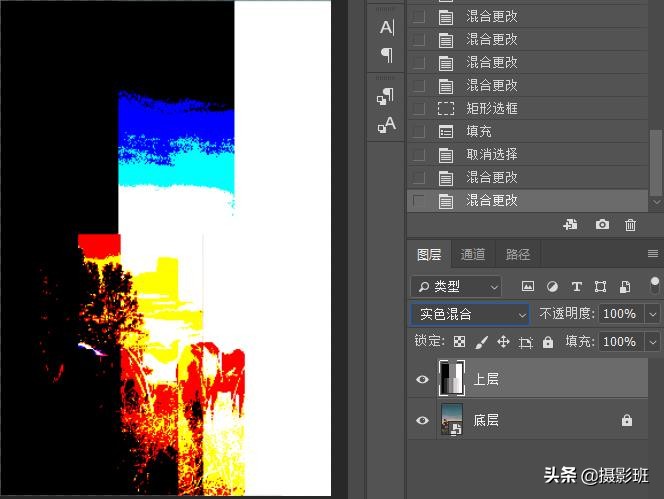Open the 类型 filter type dropdown
Screen dimensions: 664x499
click(456, 287)
